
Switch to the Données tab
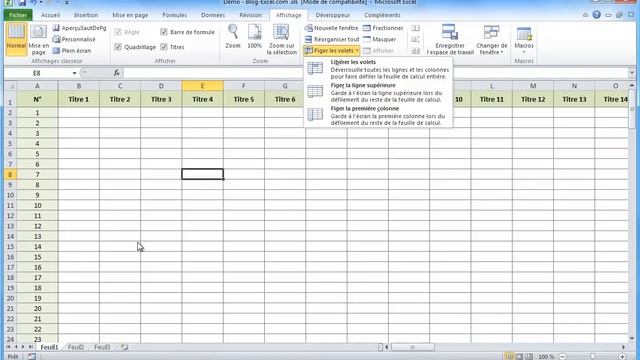(213, 15)
